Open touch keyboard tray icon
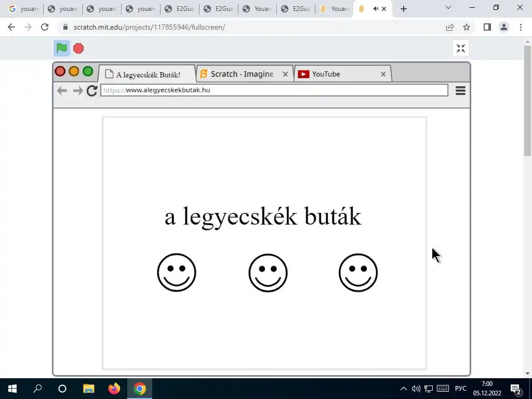The image size is (532, 399). point(443,389)
